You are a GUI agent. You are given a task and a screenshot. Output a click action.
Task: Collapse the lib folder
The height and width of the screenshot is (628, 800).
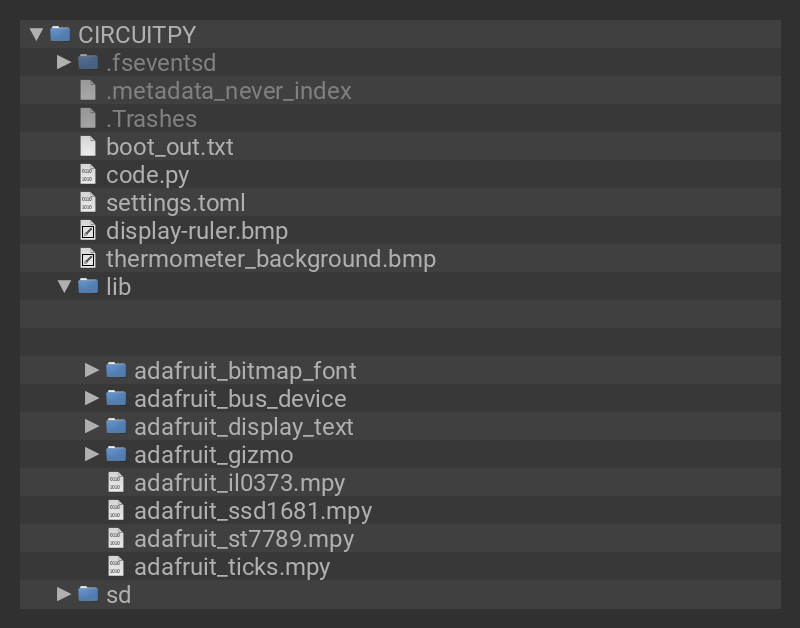[64, 287]
